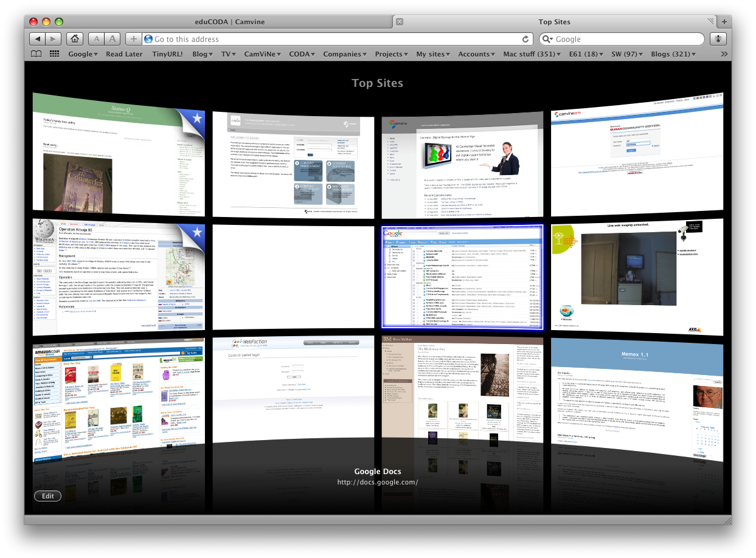Image resolution: width=756 pixels, height=558 pixels.
Task: Open a new tab with plus button
Action: click(724, 22)
